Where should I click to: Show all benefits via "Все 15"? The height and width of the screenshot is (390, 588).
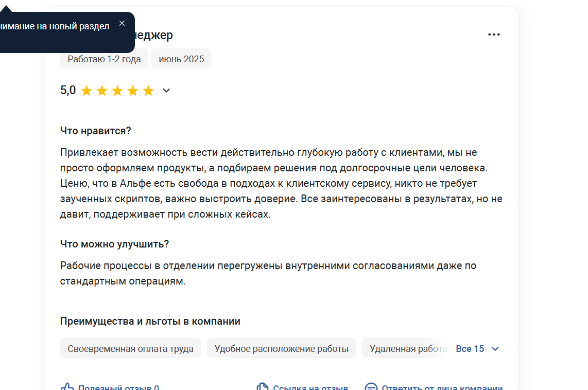[470, 349]
